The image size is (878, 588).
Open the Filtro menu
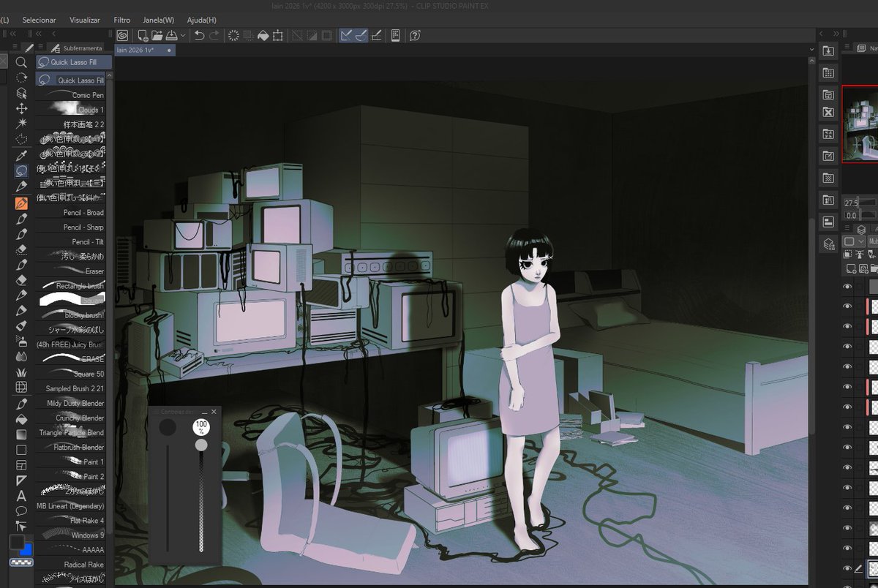click(x=122, y=20)
